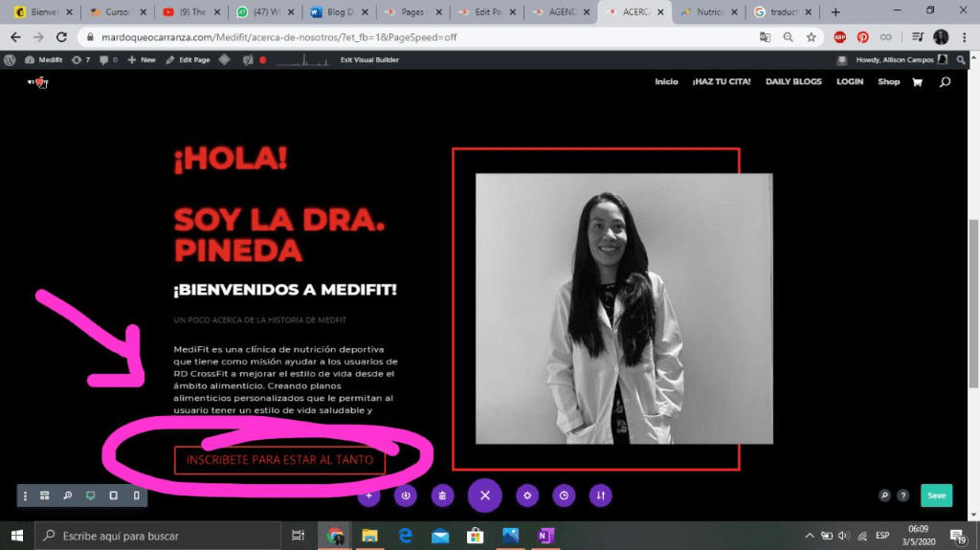
Task: Close the purple Divi settings bar
Action: point(484,495)
